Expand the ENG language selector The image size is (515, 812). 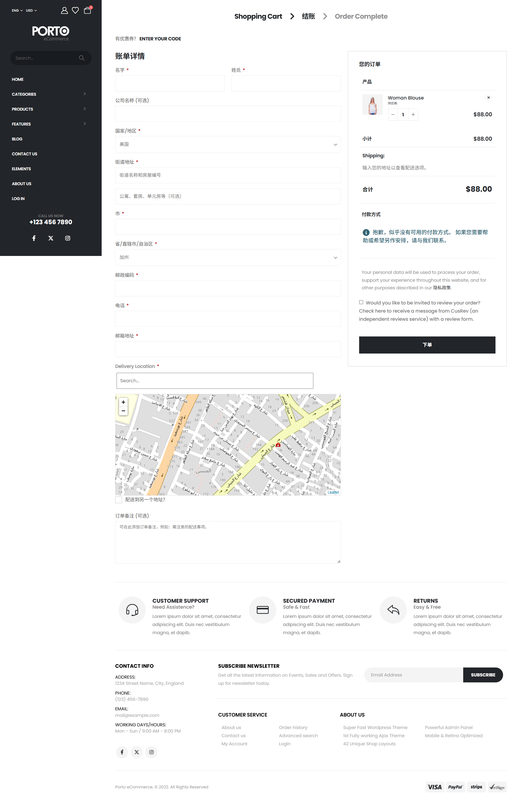click(x=17, y=11)
